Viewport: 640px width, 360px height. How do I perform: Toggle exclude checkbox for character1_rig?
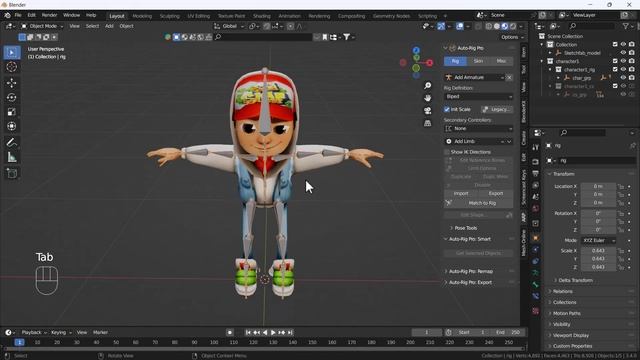(615, 69)
